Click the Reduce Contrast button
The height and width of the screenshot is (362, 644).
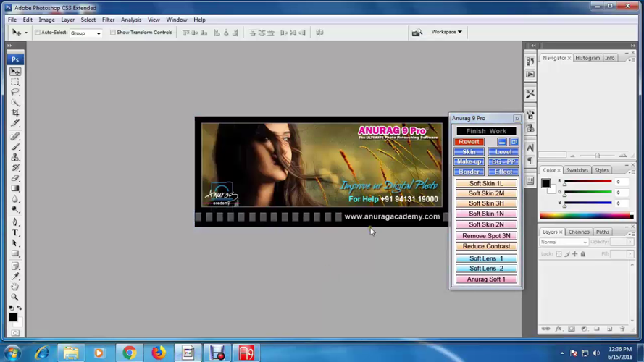pyautogui.click(x=486, y=246)
